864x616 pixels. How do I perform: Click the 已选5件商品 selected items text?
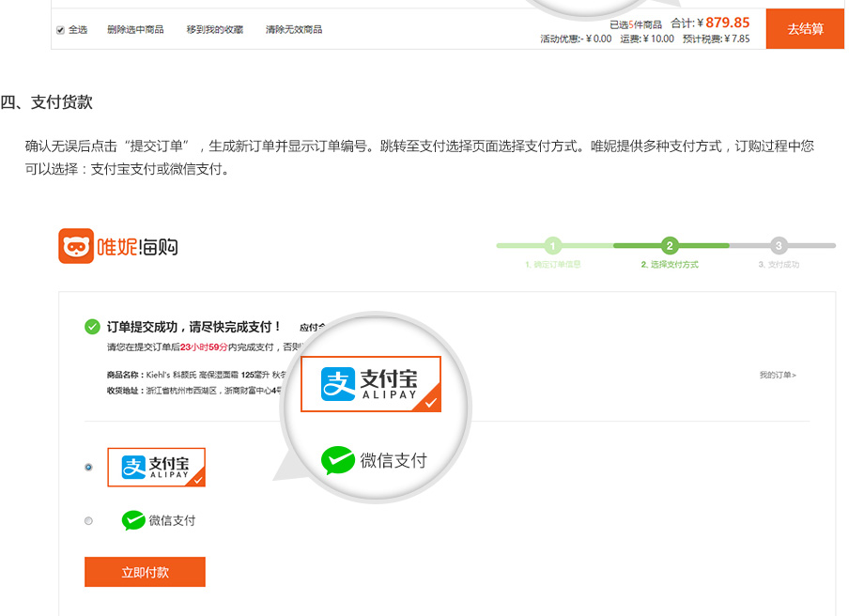(636, 24)
